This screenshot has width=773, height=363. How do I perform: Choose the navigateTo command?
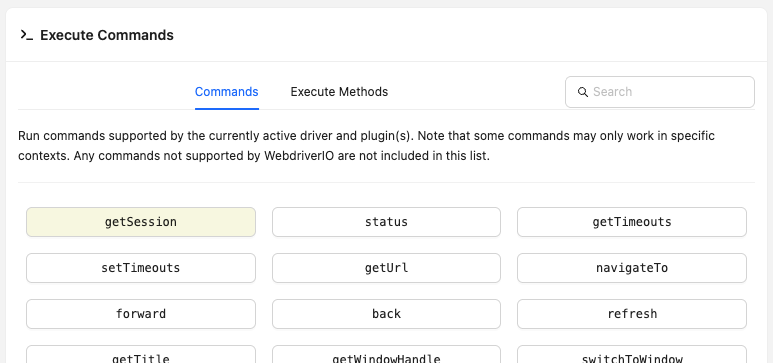click(x=632, y=268)
